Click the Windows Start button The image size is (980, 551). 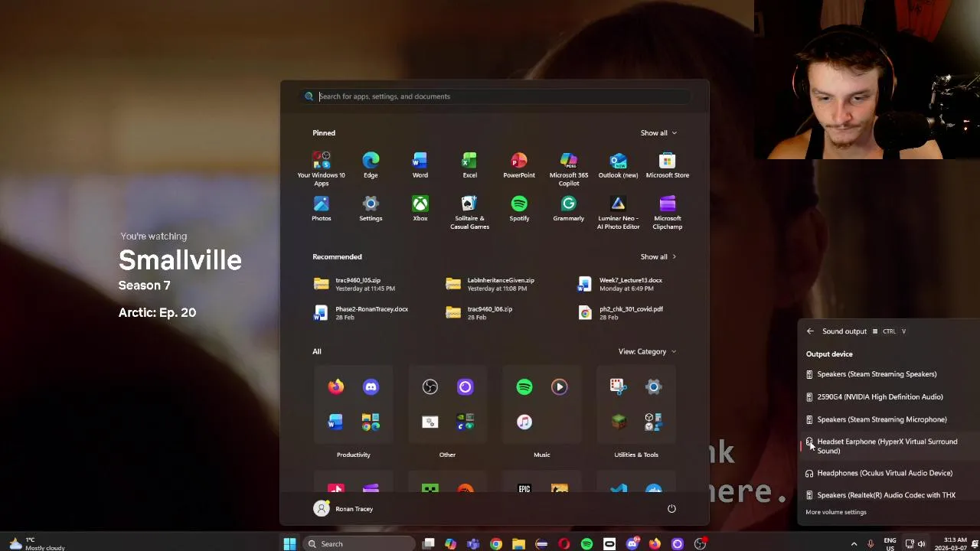pyautogui.click(x=289, y=544)
